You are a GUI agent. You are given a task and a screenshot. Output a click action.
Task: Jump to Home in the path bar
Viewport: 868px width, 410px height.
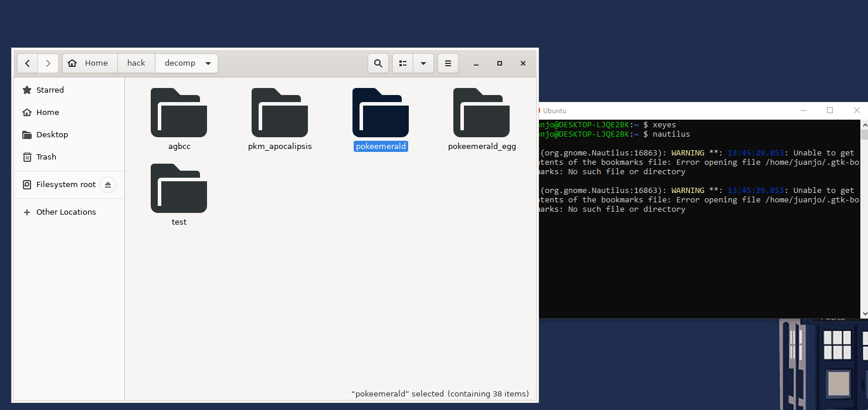(90, 63)
